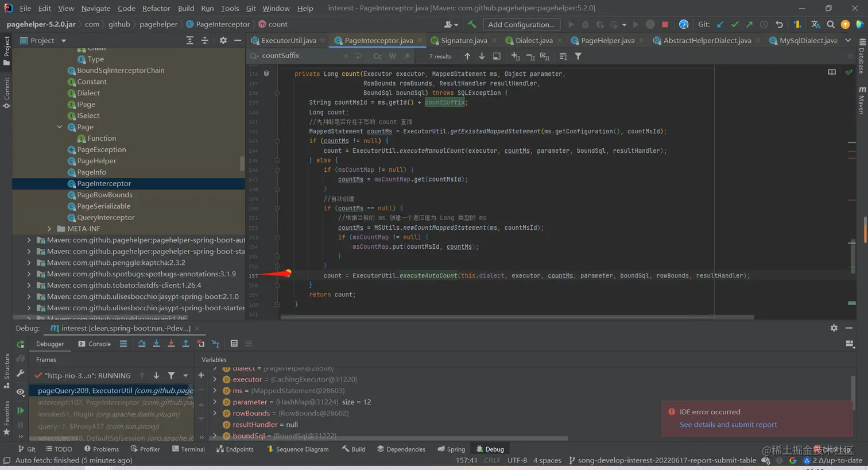Screen dimensions: 868x470
Task: Toggle reader mode icon in editor
Action: (x=832, y=72)
